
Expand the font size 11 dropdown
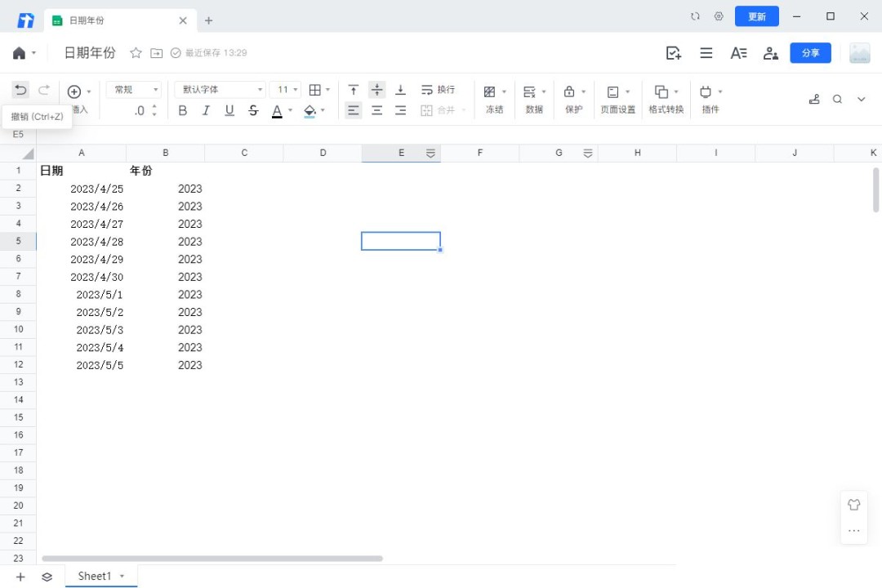click(x=287, y=90)
